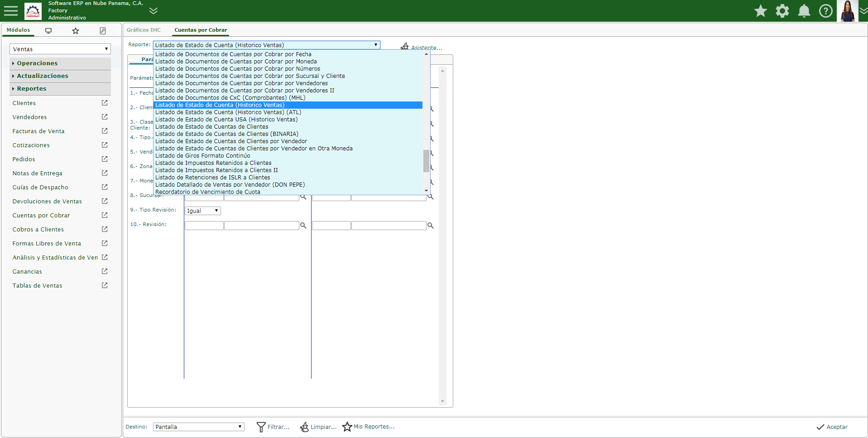Click the user profile avatar

847,11
